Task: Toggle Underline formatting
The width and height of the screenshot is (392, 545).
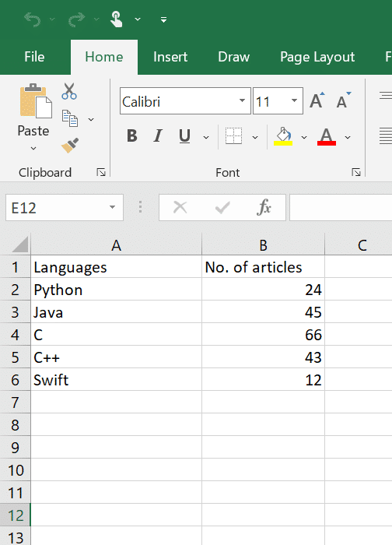Action: pyautogui.click(x=184, y=136)
